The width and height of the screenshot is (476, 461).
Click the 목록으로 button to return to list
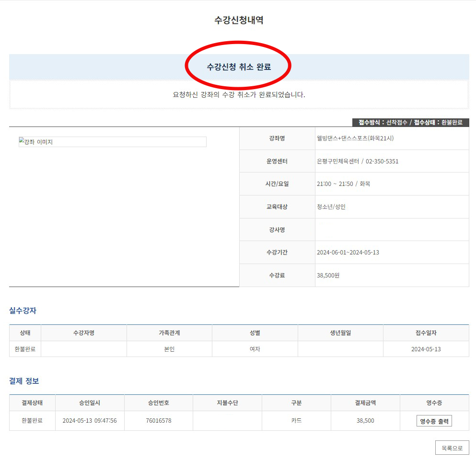tap(453, 448)
